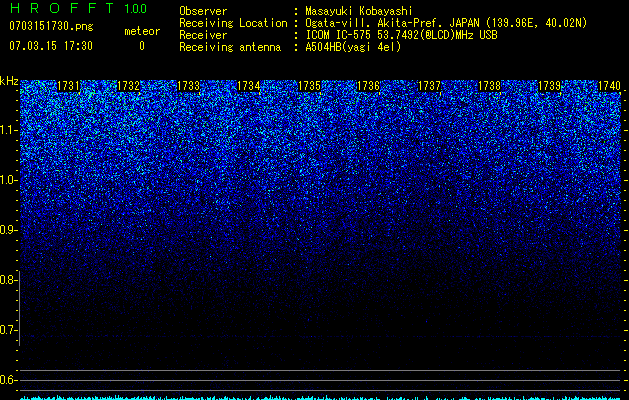
Task: Click the 'Observer' field label
Action: coord(203,11)
